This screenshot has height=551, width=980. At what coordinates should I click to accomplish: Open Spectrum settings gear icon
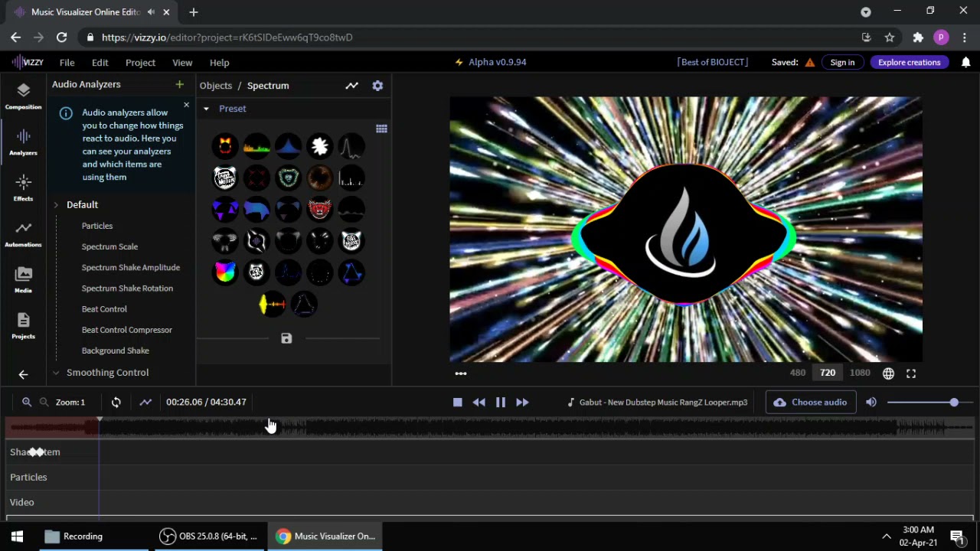(377, 86)
